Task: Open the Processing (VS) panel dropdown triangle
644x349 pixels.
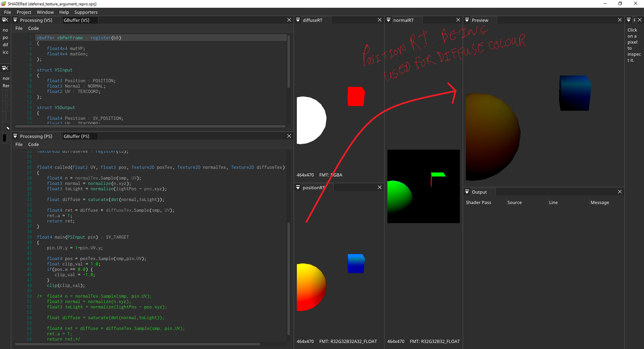Action: [15, 20]
